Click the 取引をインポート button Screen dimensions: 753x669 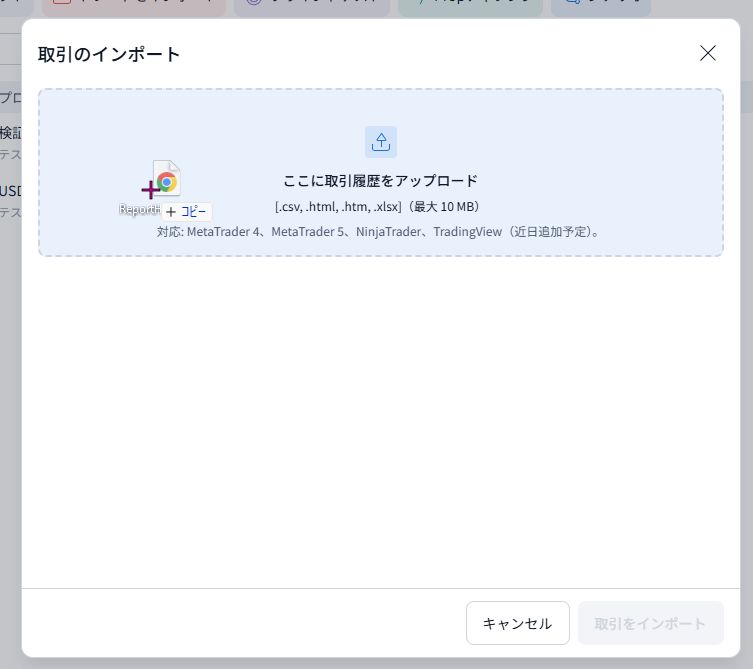point(650,623)
